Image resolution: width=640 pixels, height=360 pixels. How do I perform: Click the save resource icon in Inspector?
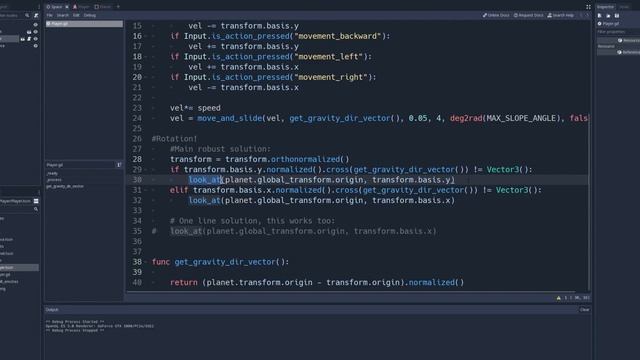click(x=617, y=16)
